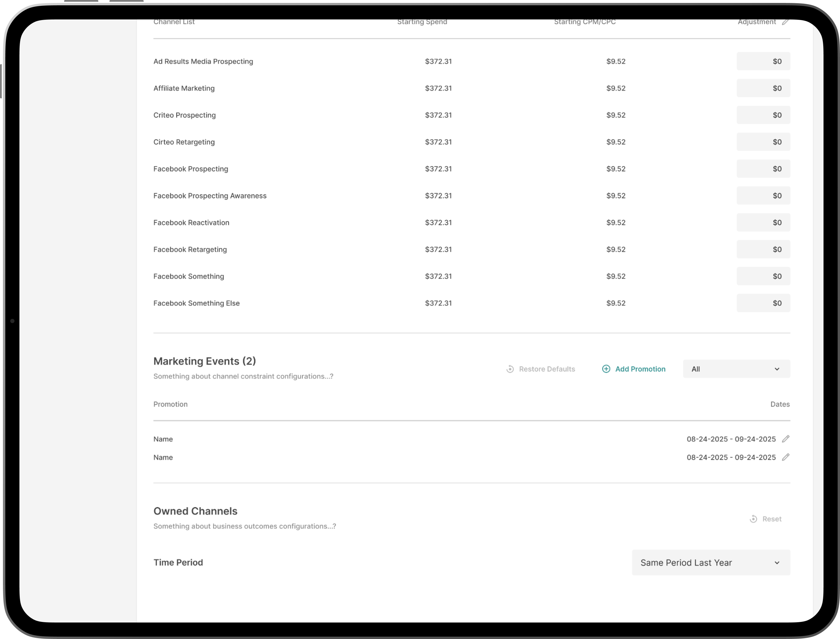Viewport: 840px width, 639px height.
Task: Click the Starting Spend column header
Action: pyautogui.click(x=422, y=22)
